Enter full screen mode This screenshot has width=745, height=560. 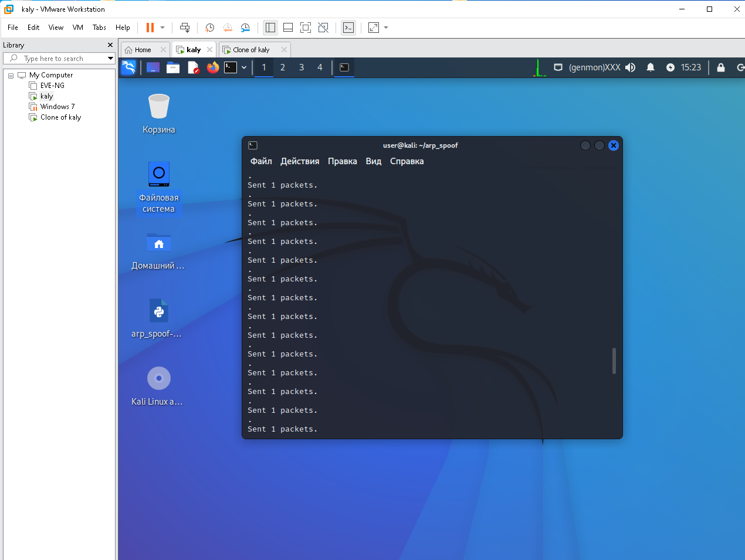pos(306,28)
